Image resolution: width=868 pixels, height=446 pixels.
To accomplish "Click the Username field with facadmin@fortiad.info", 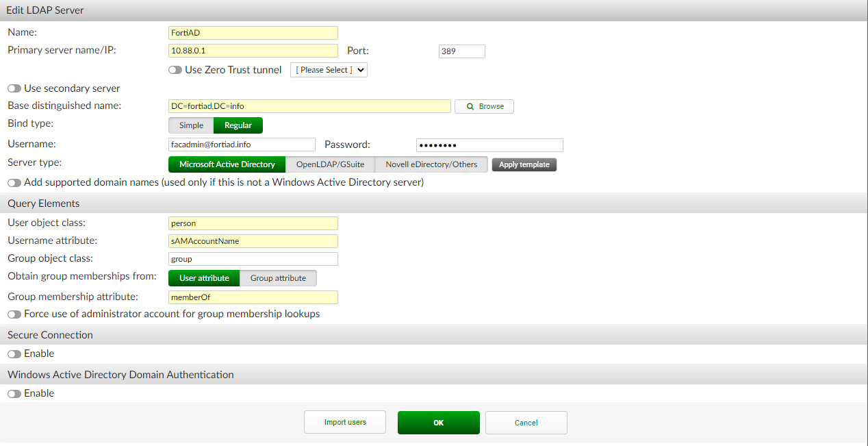I will (242, 145).
